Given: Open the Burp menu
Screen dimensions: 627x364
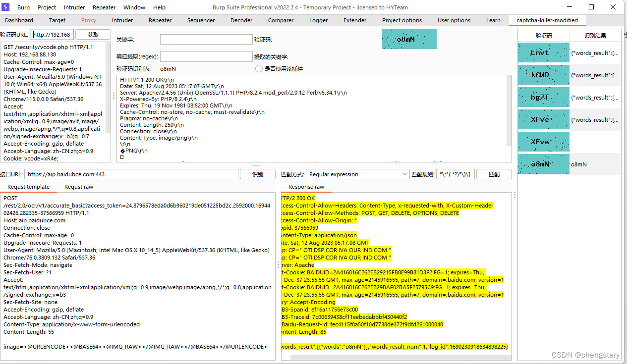Looking at the screenshot, I should pos(23,7).
